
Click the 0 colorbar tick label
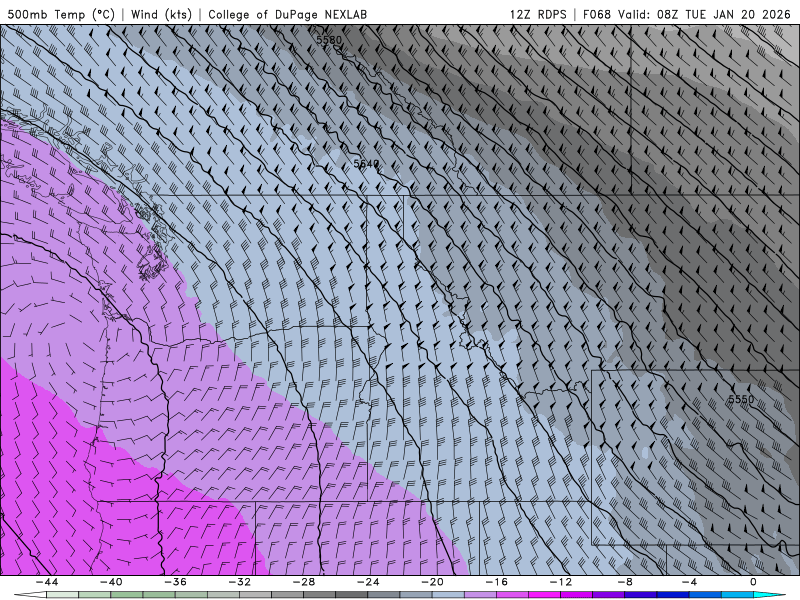click(754, 582)
